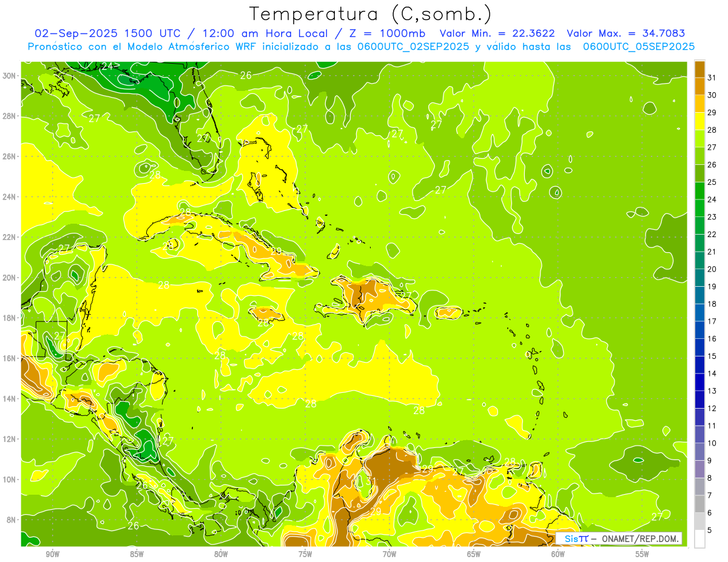This screenshot has height=562, width=728.
Task: Click the "65W" longitude axis label
Action: [x=474, y=554]
